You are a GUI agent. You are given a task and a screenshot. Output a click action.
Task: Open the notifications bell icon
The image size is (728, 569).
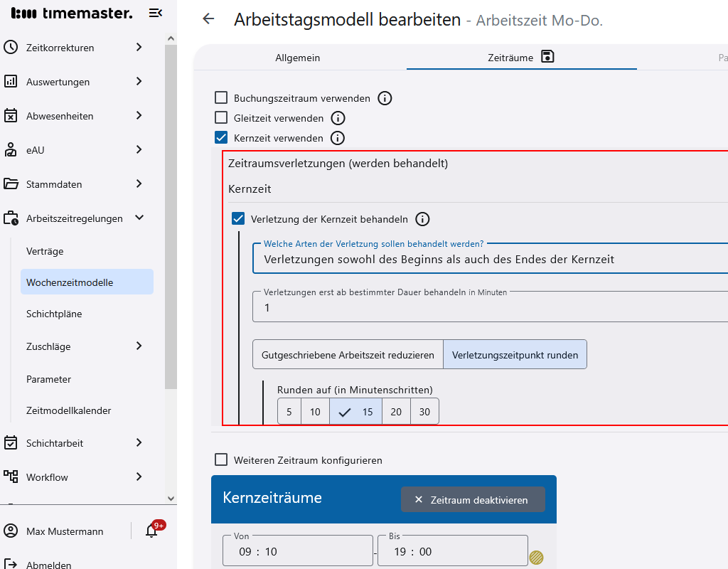point(151,531)
